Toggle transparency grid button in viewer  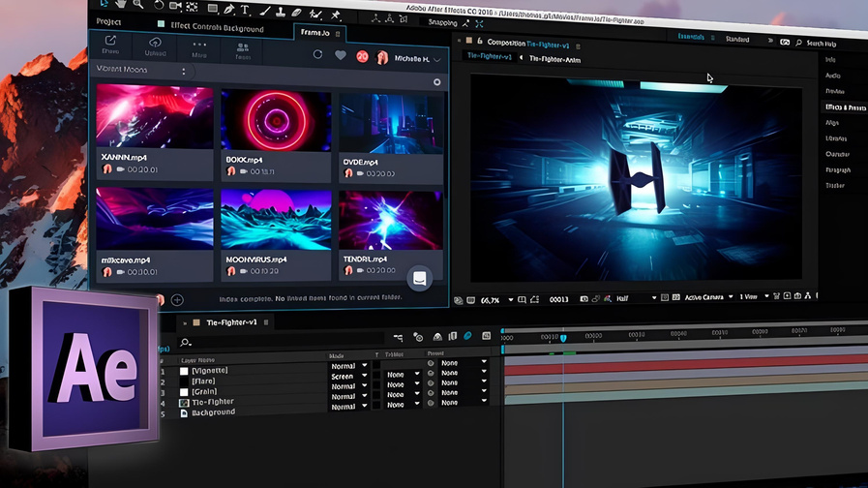click(675, 297)
